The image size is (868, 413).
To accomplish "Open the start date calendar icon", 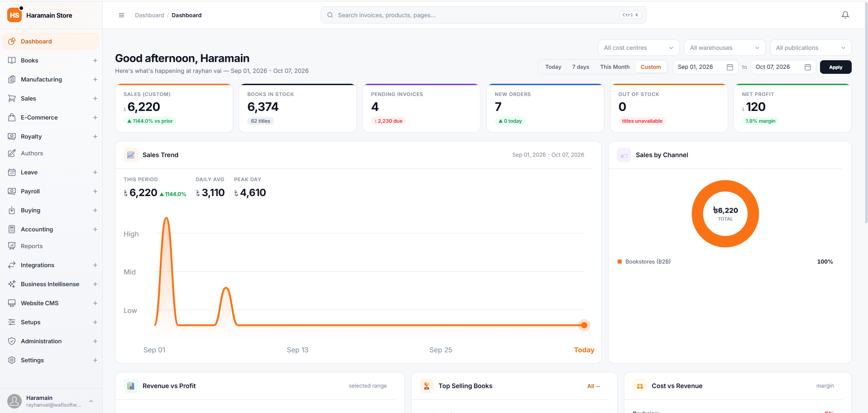I will point(730,67).
